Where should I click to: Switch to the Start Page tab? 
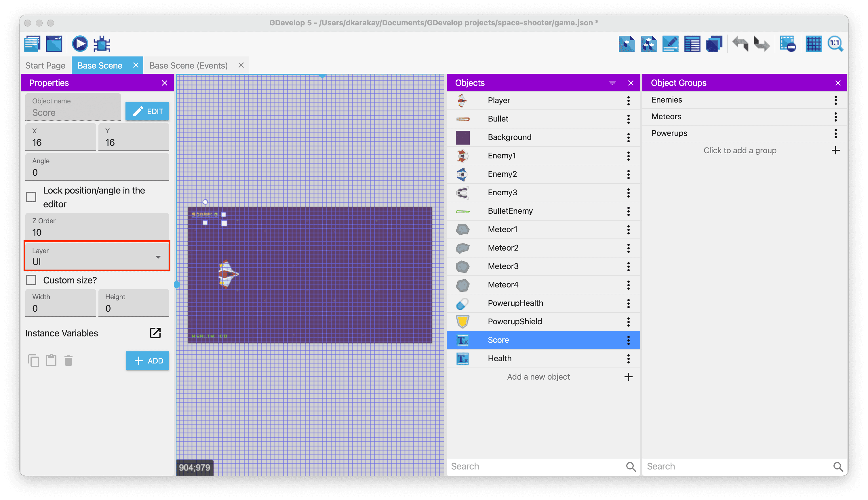click(45, 65)
